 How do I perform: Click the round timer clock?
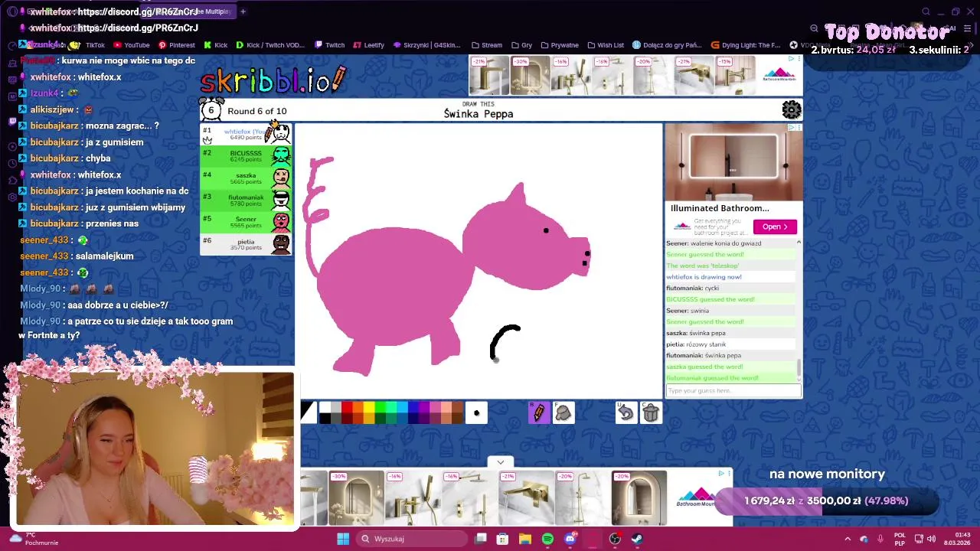[211, 109]
